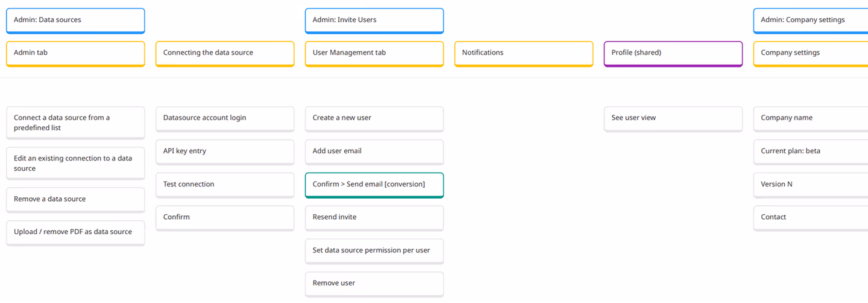Select the 'Confirm' card
The width and height of the screenshot is (868, 303).
[225, 218]
